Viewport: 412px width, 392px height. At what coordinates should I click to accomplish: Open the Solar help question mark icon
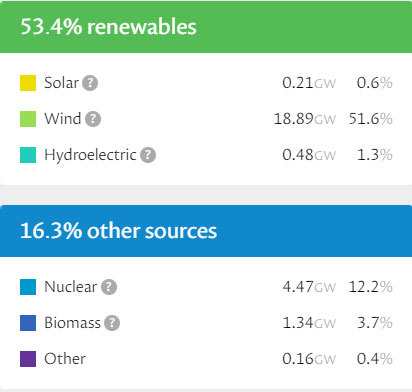[x=90, y=83]
